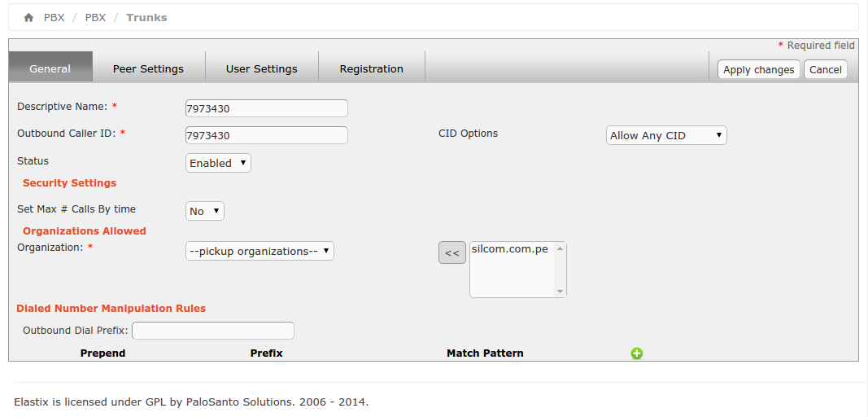868x417 pixels.
Task: Click the home icon in breadcrumb
Action: [28, 18]
